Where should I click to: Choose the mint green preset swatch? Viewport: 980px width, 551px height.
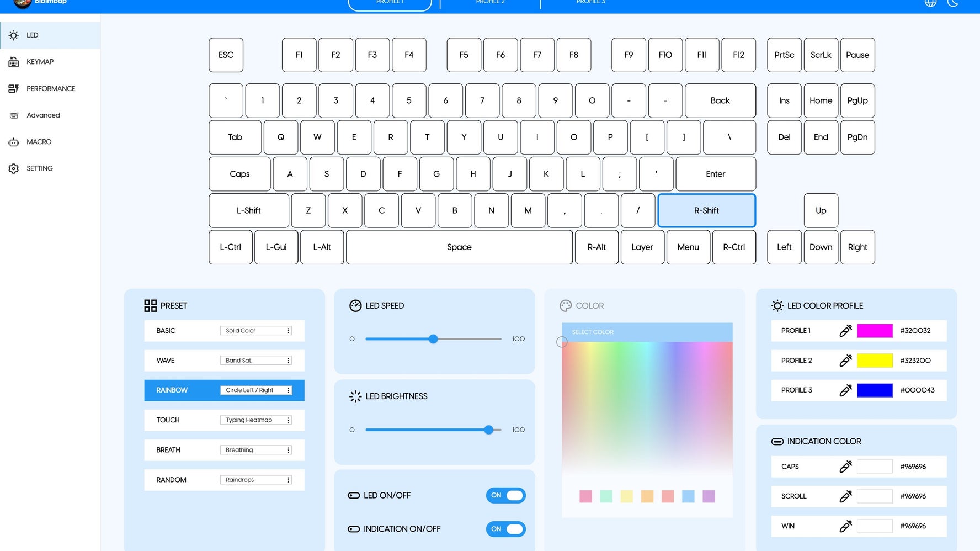pos(606,496)
